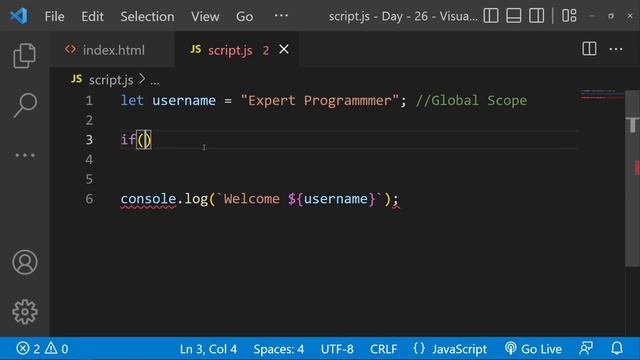Open the Problems panel via errors and warnings count
Image resolution: width=640 pixels, height=360 pixels.
[42, 349]
